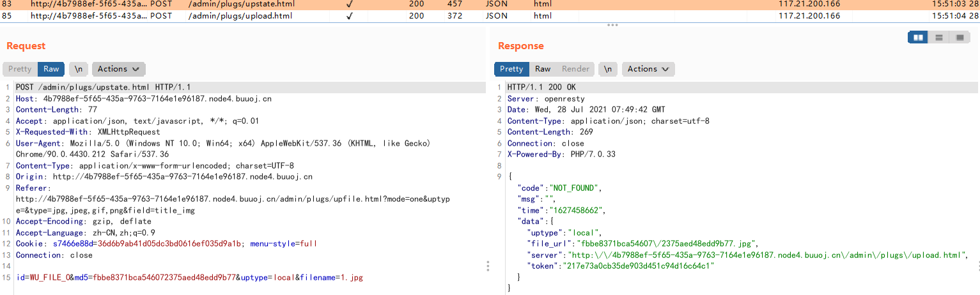Image resolution: width=980 pixels, height=295 pixels.
Task: Select Raw tab in Response pane
Action: coord(543,69)
